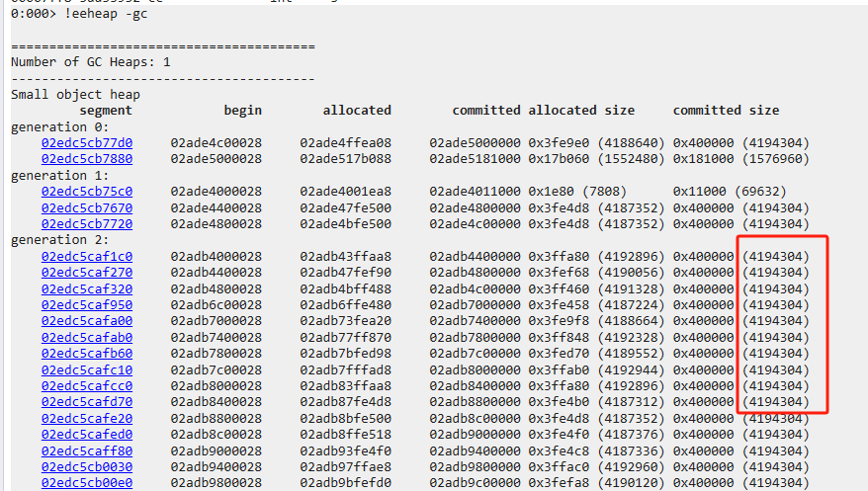Open segment link 02edc5cafa00

87,321
